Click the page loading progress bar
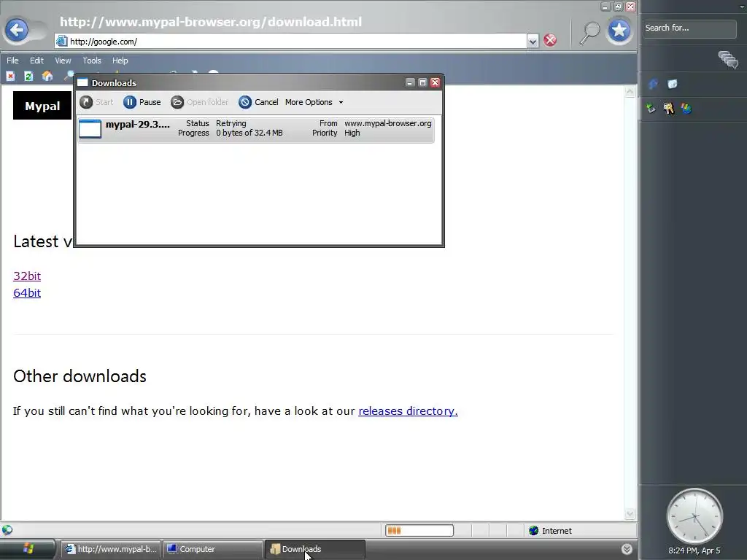The image size is (747, 560). 419,531
